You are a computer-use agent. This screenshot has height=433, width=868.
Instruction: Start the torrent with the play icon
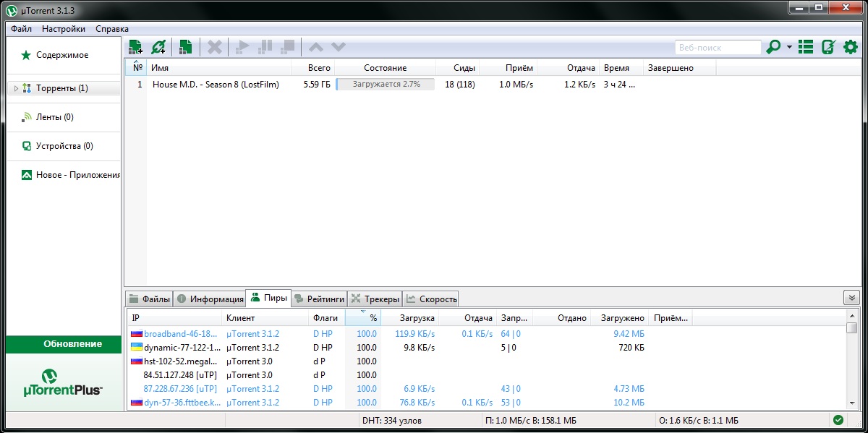[x=242, y=47]
